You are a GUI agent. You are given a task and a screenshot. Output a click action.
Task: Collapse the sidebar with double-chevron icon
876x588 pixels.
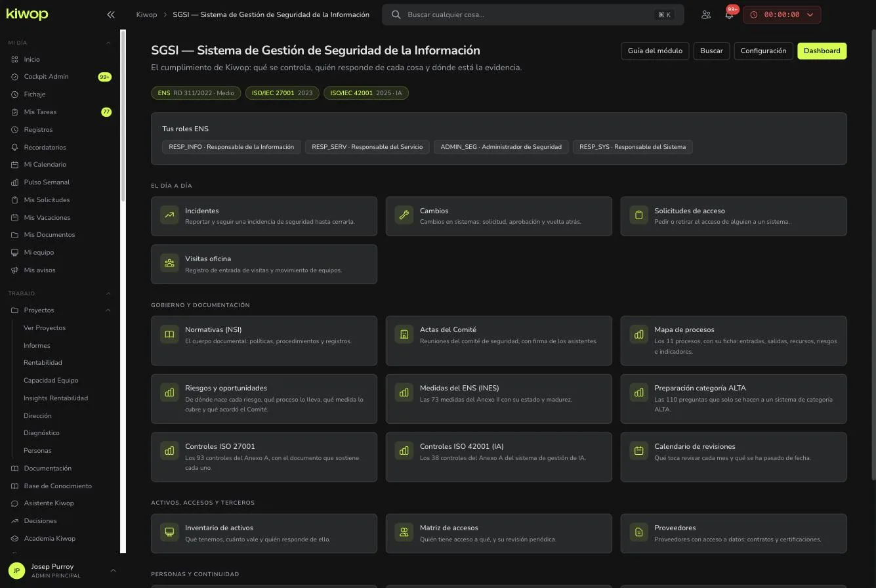pos(111,14)
